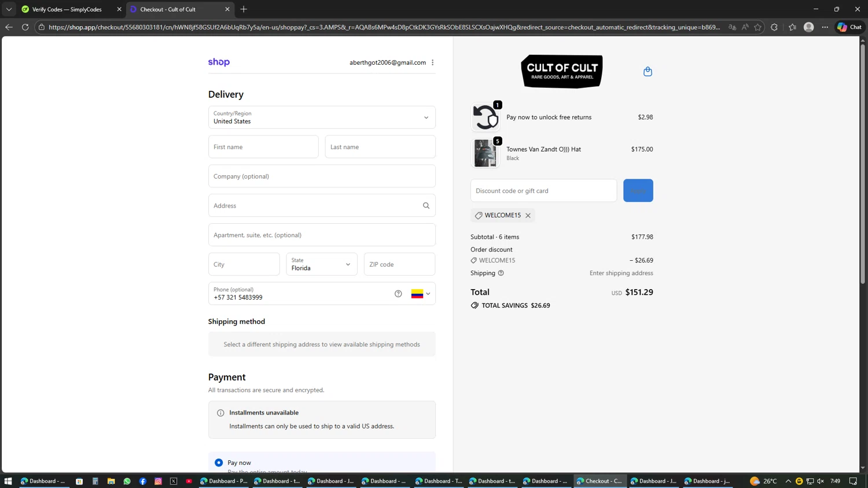
Task: View site information lock icon
Action: coord(42,27)
